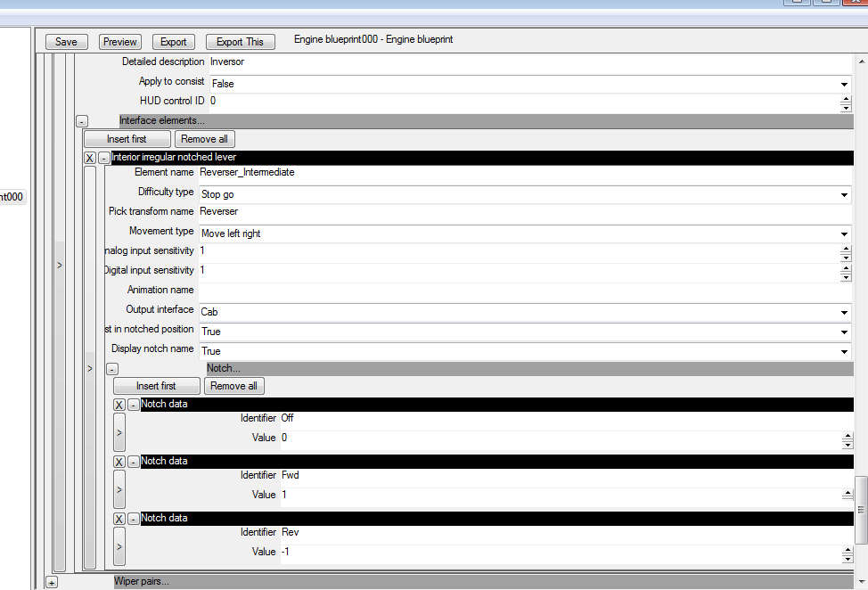Image resolution: width=868 pixels, height=590 pixels.
Task: Delete the Off notch data entry
Action: [119, 405]
